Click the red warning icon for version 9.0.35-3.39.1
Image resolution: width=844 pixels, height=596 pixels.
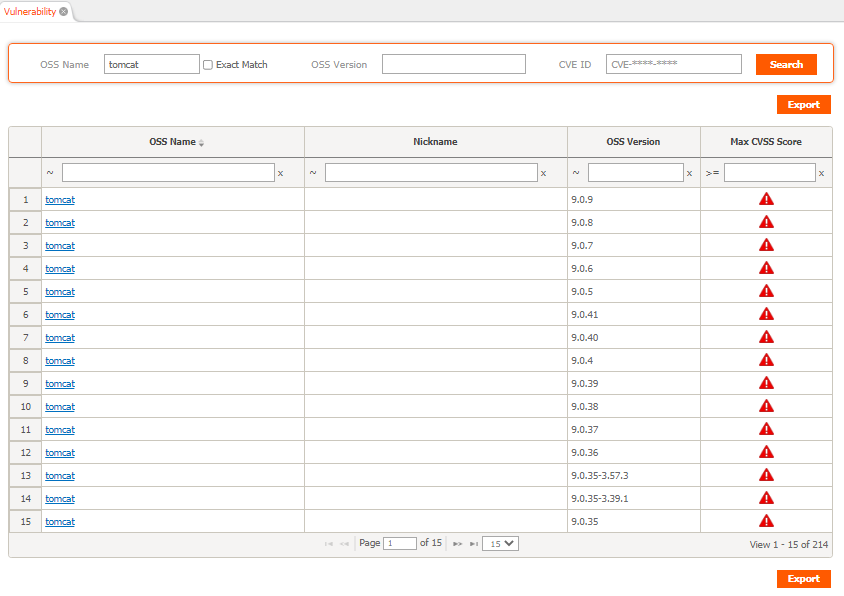point(766,499)
